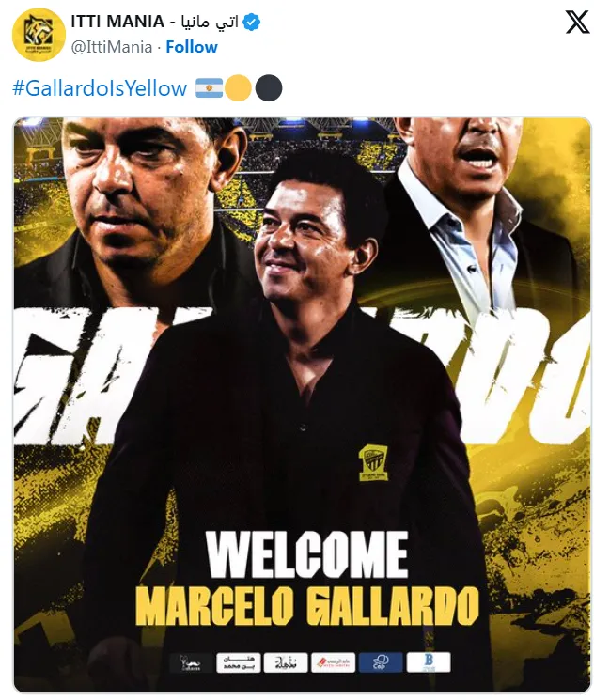
Task: Follow the IttiMania account
Action: point(192,47)
